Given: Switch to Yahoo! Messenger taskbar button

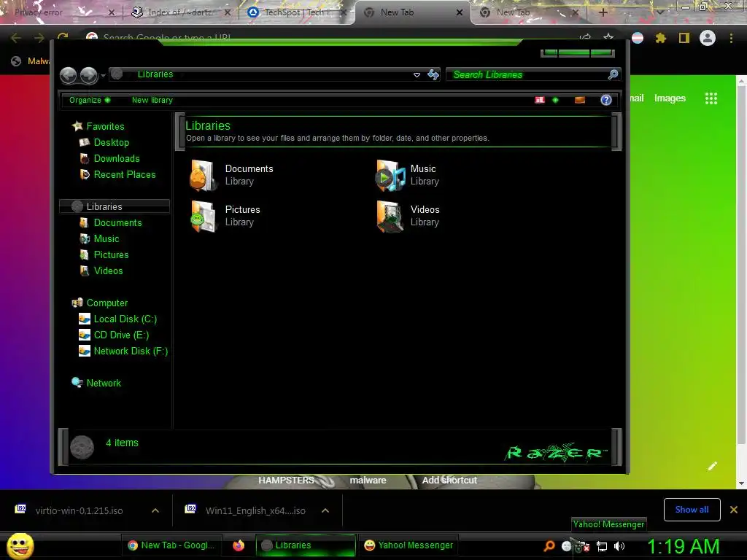Looking at the screenshot, I should pos(409,545).
